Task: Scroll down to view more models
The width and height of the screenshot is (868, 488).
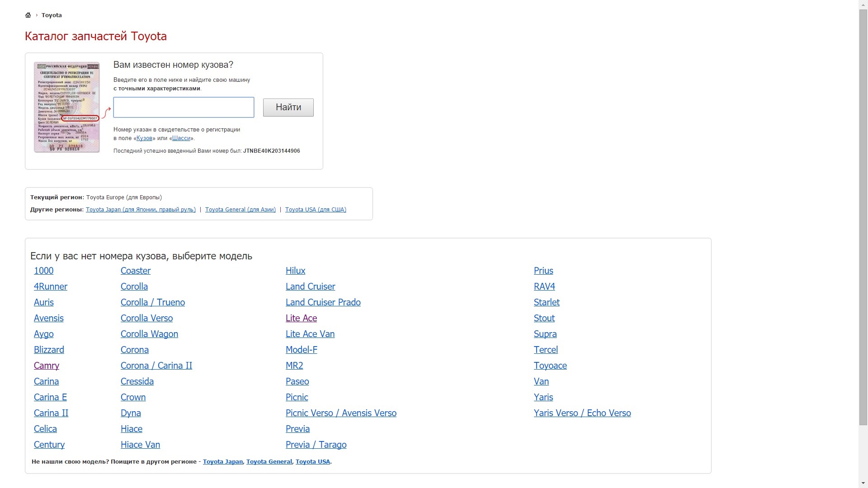Action: 863,483
